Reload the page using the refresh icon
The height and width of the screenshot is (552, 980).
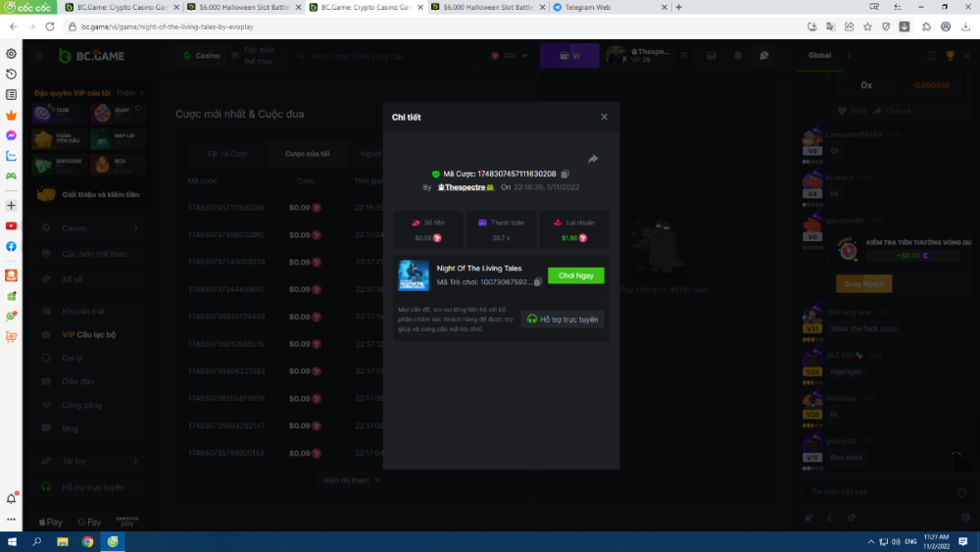(49, 26)
